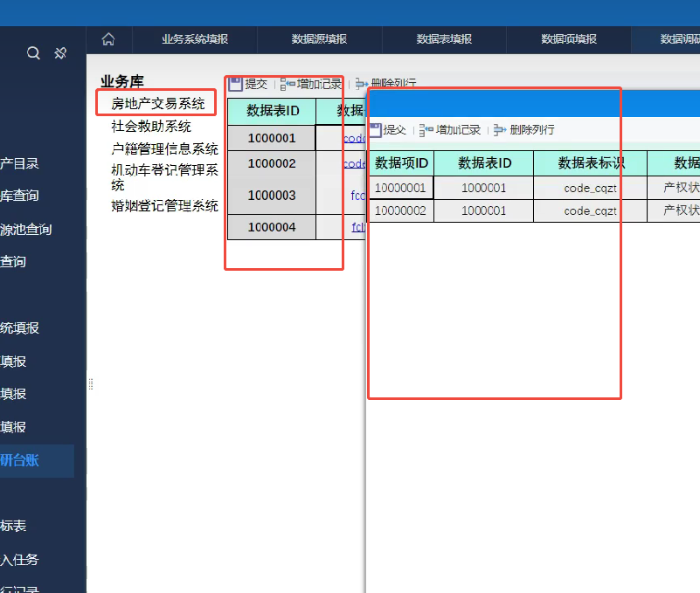The width and height of the screenshot is (700, 593).
Task: Open sidebar item ending 源池查询
Action: point(26,230)
